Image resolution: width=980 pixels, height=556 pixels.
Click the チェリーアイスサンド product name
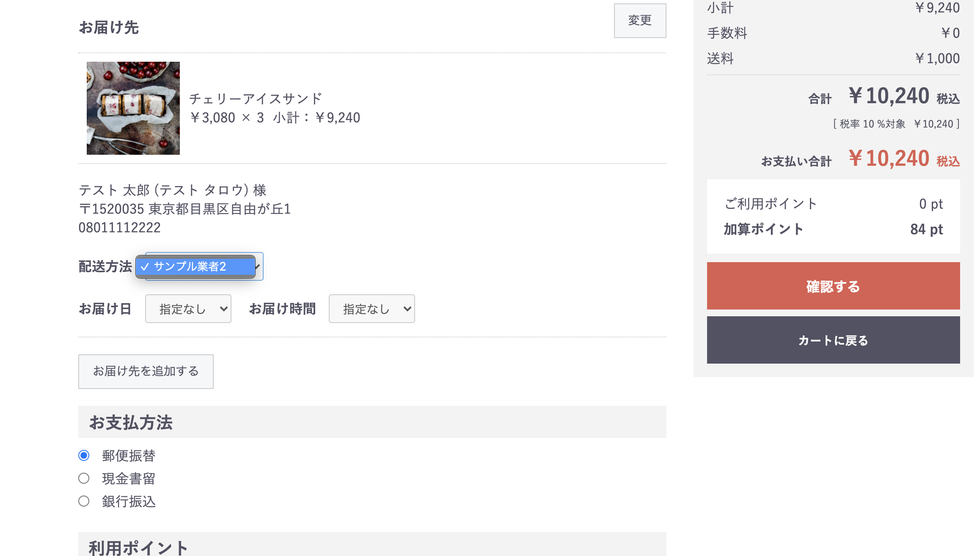coord(256,99)
